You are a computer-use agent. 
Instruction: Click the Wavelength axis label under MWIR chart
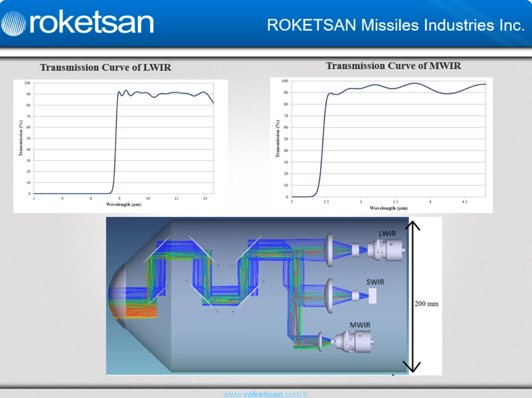click(388, 208)
